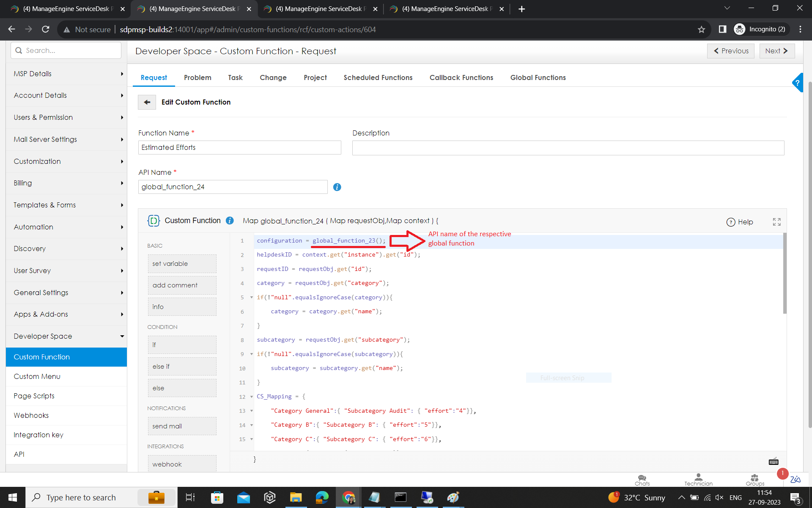The width and height of the screenshot is (812, 508).
Task: Click the back arrow beside Edit Custom Function
Action: point(147,102)
